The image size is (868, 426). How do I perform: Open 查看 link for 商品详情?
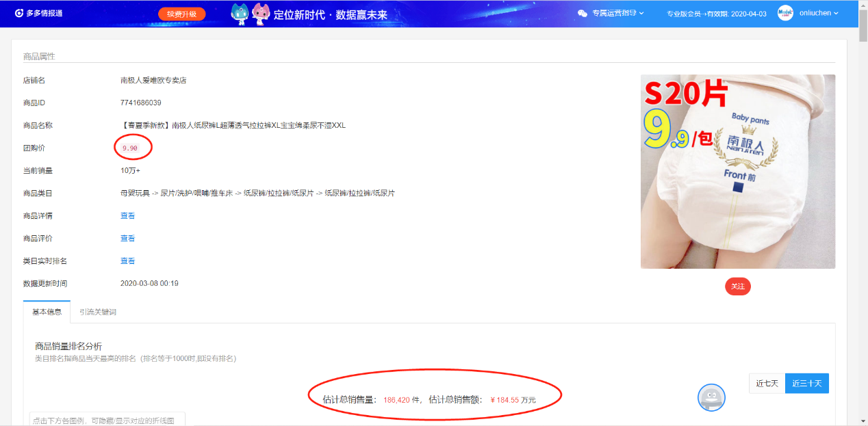(128, 216)
